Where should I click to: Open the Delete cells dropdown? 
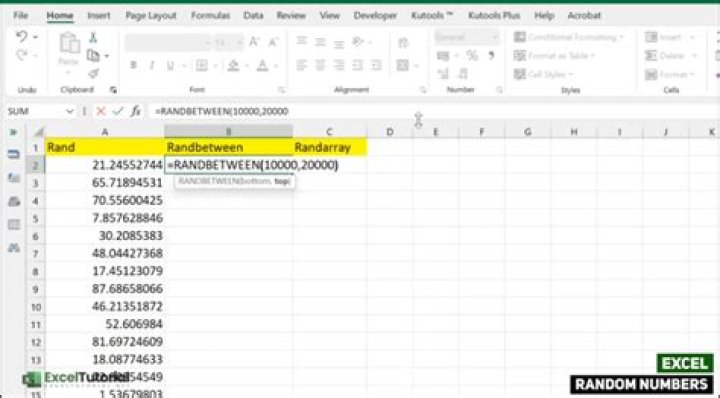[x=671, y=56]
